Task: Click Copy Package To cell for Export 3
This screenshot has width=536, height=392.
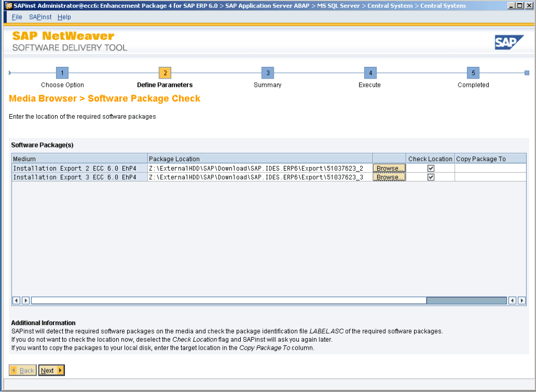Action: pyautogui.click(x=490, y=177)
